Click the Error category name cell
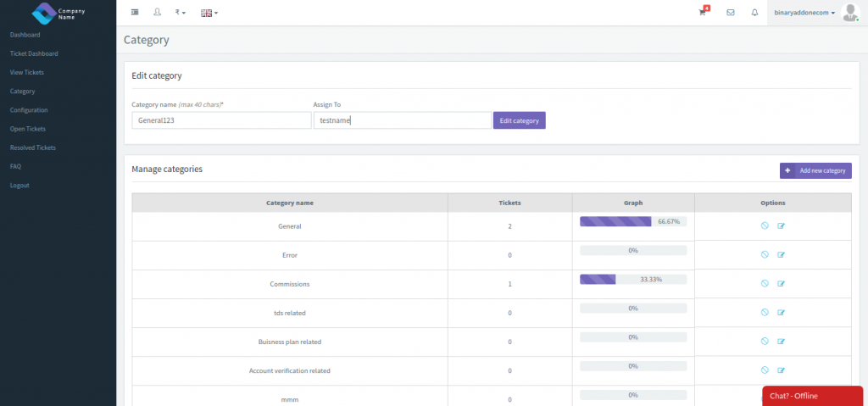The width and height of the screenshot is (868, 406). point(290,255)
